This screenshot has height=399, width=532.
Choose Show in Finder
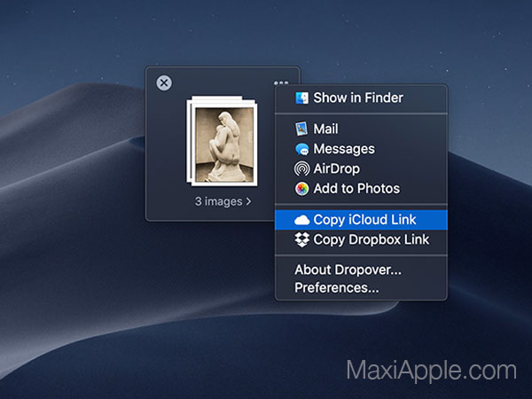click(x=361, y=98)
